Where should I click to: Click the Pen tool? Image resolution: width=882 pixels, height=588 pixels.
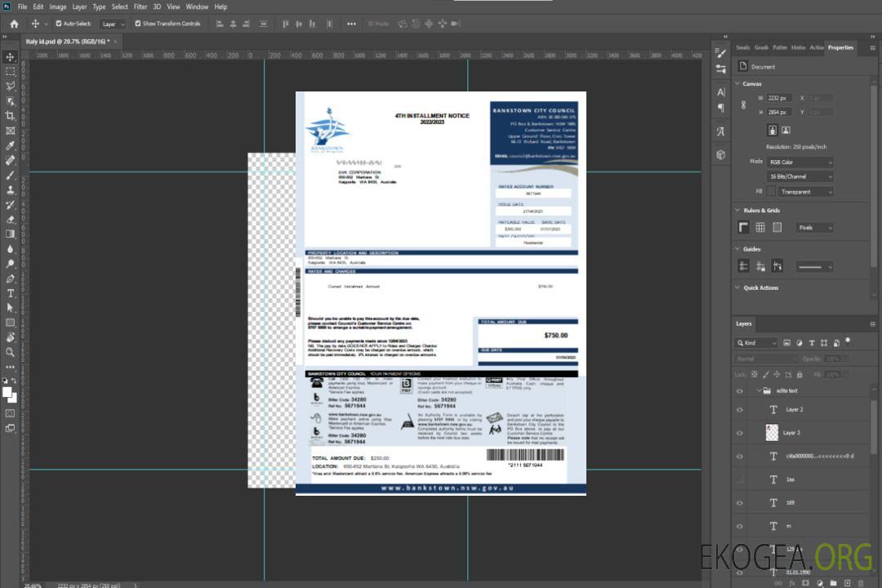[x=11, y=278]
